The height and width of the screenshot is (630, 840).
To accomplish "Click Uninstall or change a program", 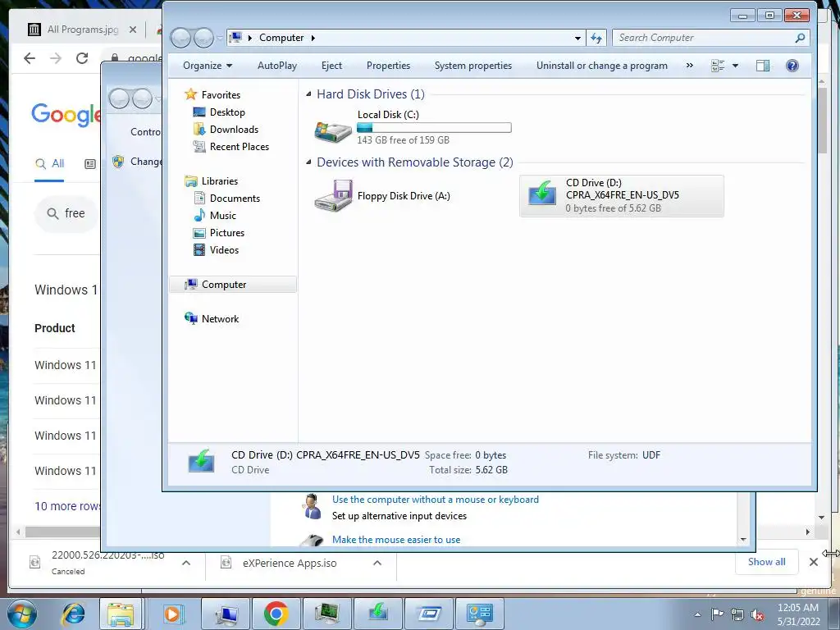I will (x=602, y=66).
